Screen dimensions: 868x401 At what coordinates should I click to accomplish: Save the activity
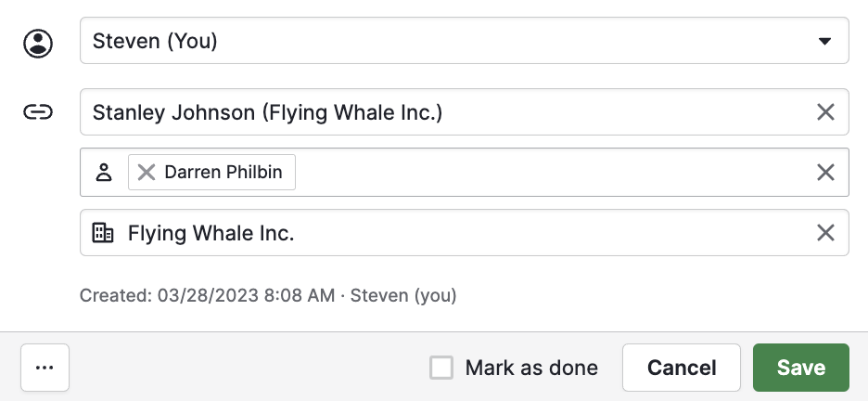tap(801, 368)
